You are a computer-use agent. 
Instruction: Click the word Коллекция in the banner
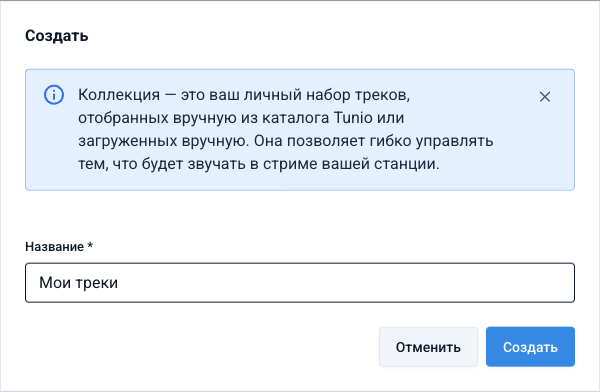(x=119, y=95)
